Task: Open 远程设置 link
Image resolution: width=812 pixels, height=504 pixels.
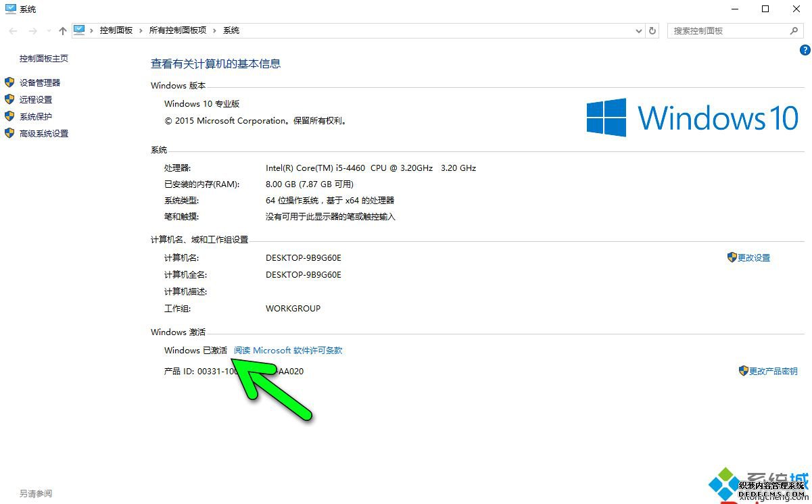Action: [x=36, y=99]
